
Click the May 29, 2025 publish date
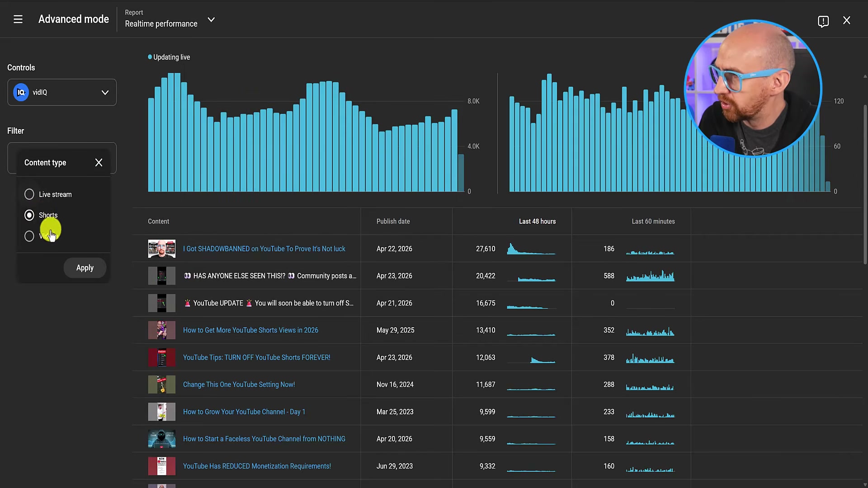tap(395, 330)
